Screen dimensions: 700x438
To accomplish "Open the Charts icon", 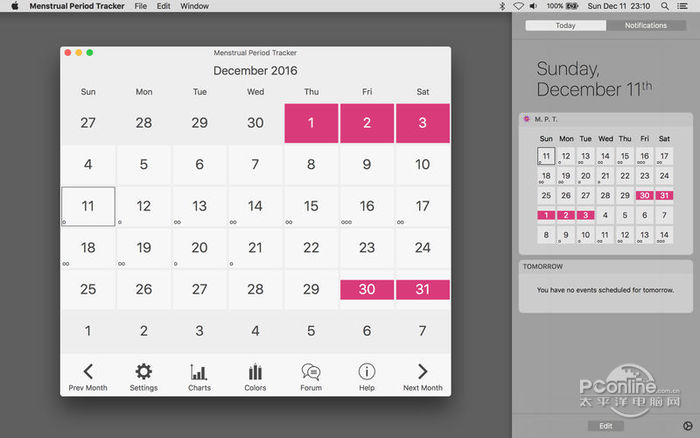I will 199,371.
